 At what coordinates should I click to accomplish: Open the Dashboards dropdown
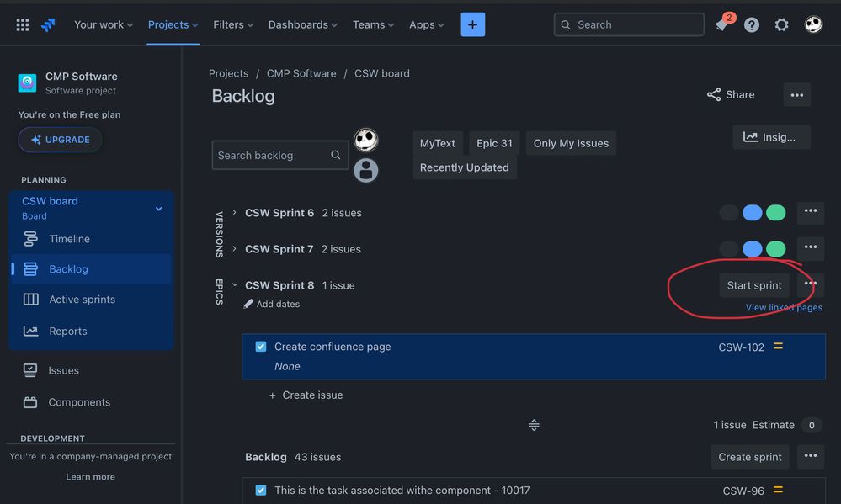pos(302,24)
